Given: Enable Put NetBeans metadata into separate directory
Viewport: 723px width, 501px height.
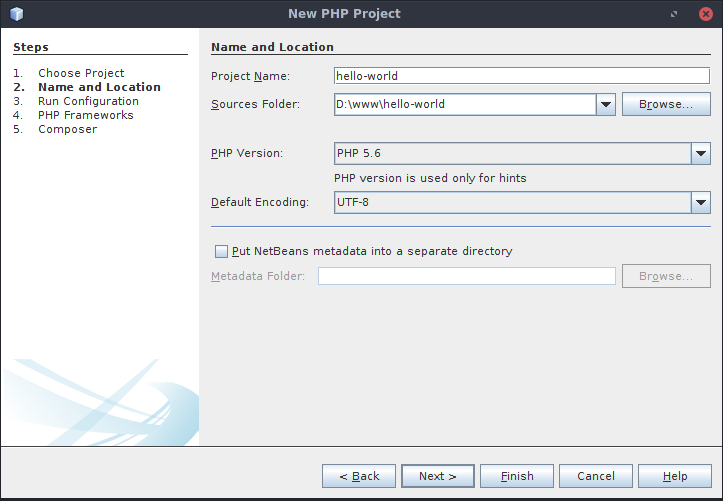Looking at the screenshot, I should [221, 251].
